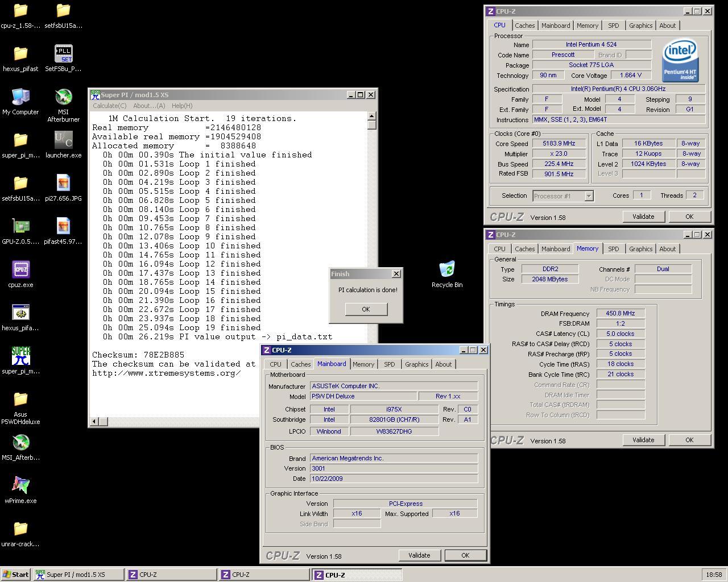
Task: Open Graphics tab in top CPU-Z window
Action: [640, 26]
